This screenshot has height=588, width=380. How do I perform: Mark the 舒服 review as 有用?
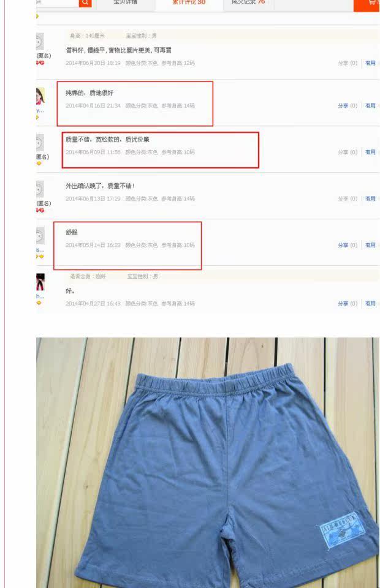pos(370,245)
